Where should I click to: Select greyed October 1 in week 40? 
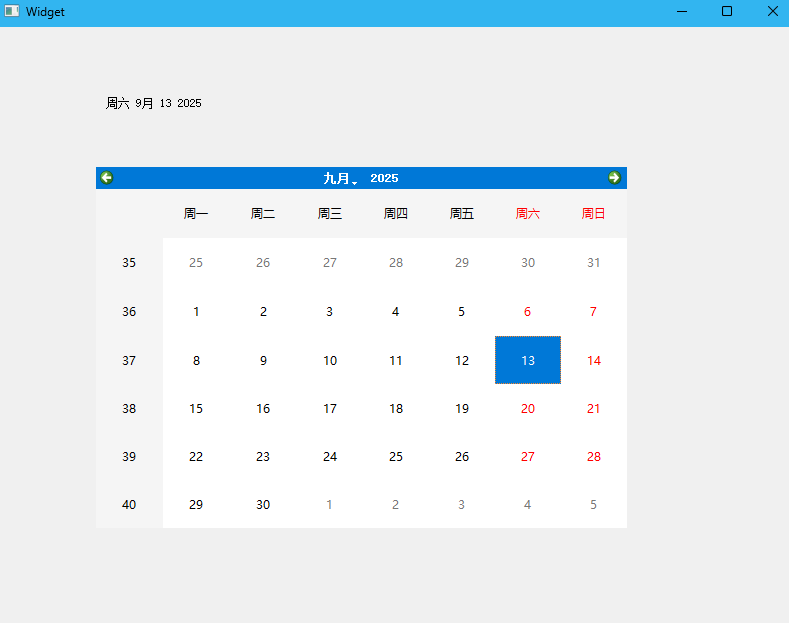pyautogui.click(x=329, y=504)
